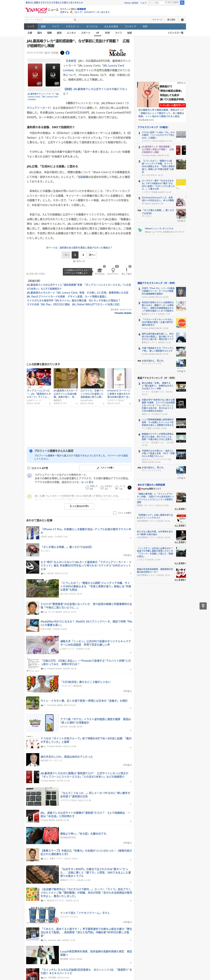Click the もっと見る(47件) button
The height and width of the screenshot is (980, 210).
click(79, 506)
